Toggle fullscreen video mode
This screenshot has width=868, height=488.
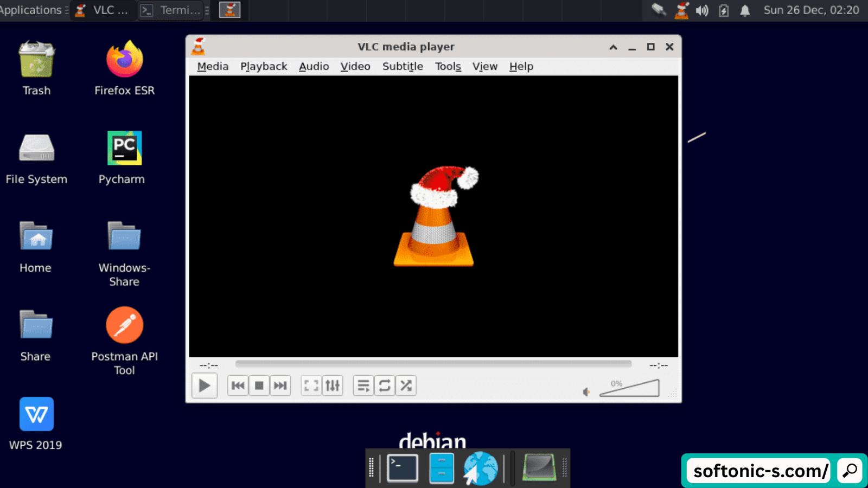311,386
